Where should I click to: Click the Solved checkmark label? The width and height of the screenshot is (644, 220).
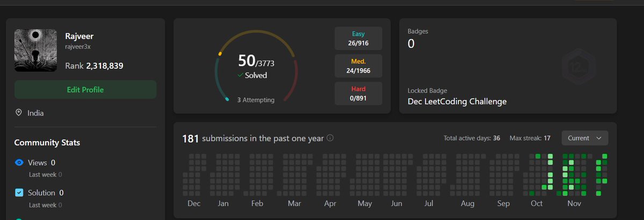coord(252,75)
